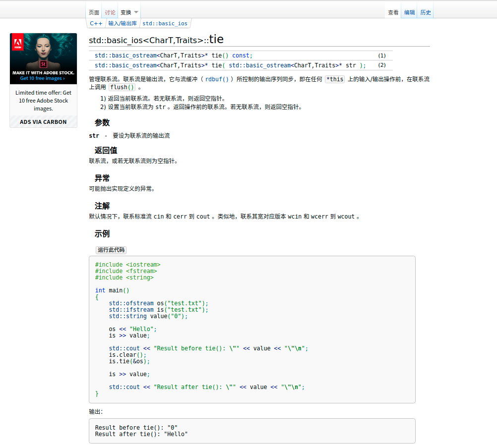Go to the std::basic_ios breadcrumb link

tap(165, 23)
